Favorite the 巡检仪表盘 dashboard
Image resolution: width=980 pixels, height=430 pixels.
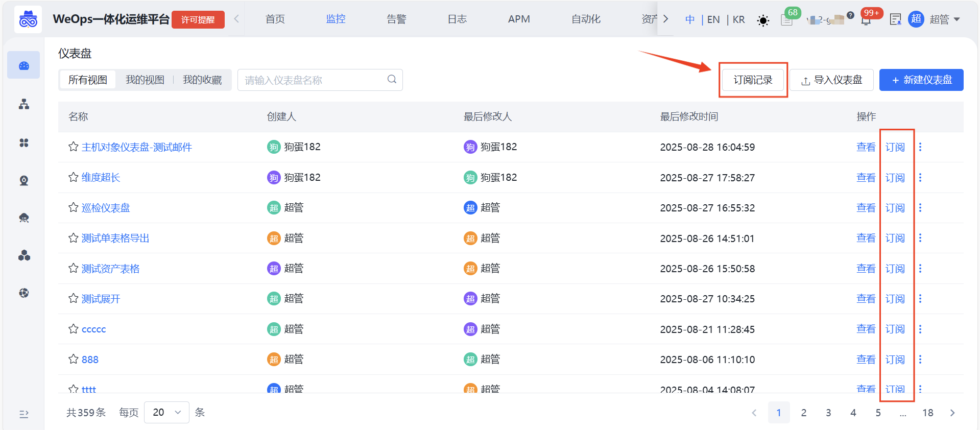tap(74, 208)
